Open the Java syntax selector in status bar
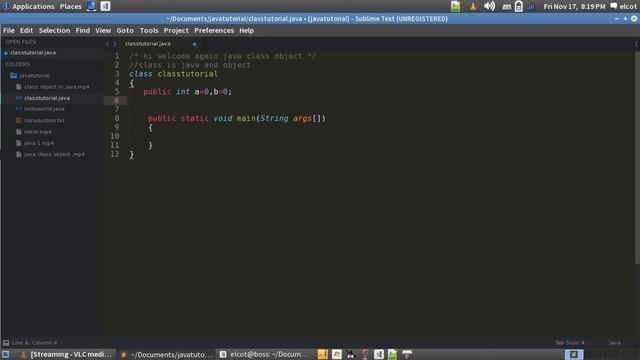 coord(615,343)
